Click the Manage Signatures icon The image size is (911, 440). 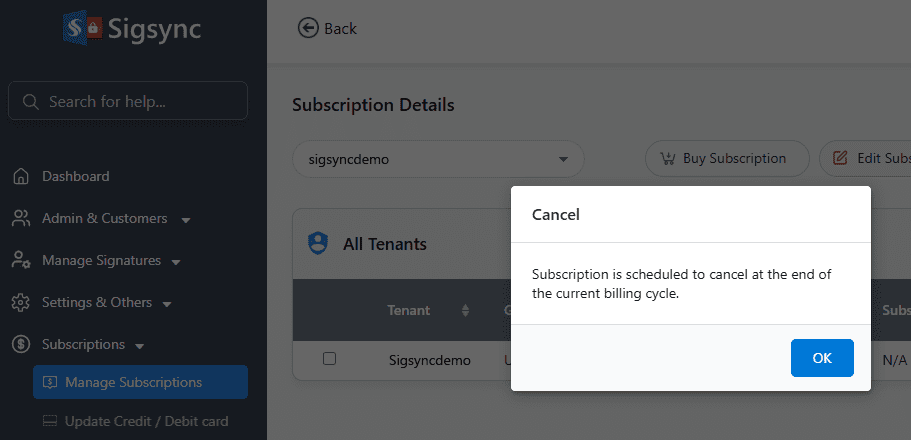point(20,261)
